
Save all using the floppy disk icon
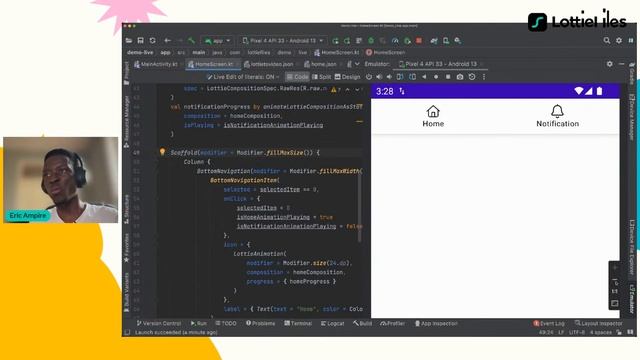tap(140, 40)
